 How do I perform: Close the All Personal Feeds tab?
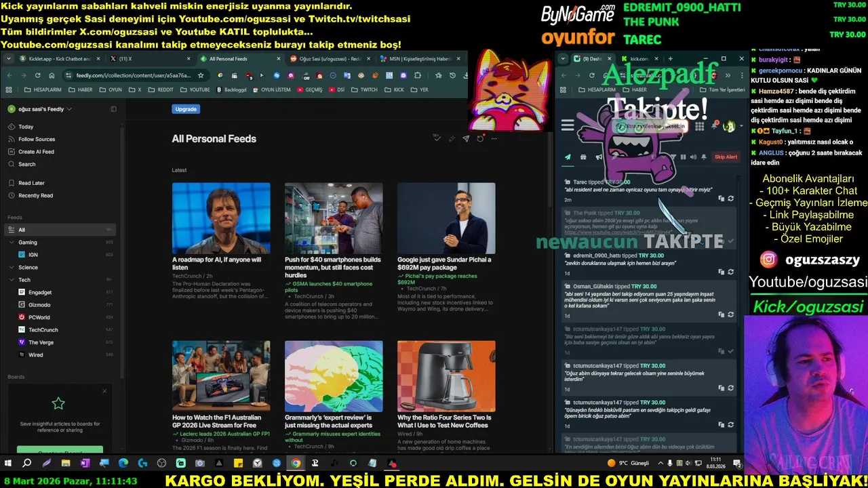277,59
